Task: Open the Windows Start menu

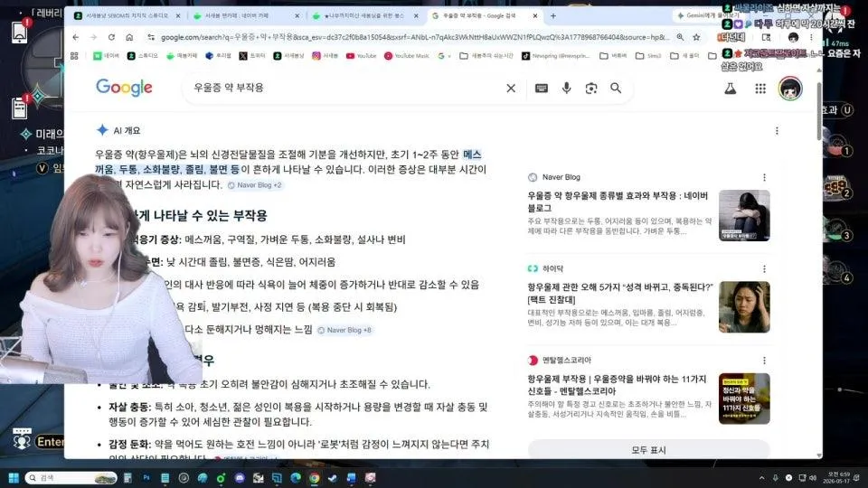Action: click(14, 477)
